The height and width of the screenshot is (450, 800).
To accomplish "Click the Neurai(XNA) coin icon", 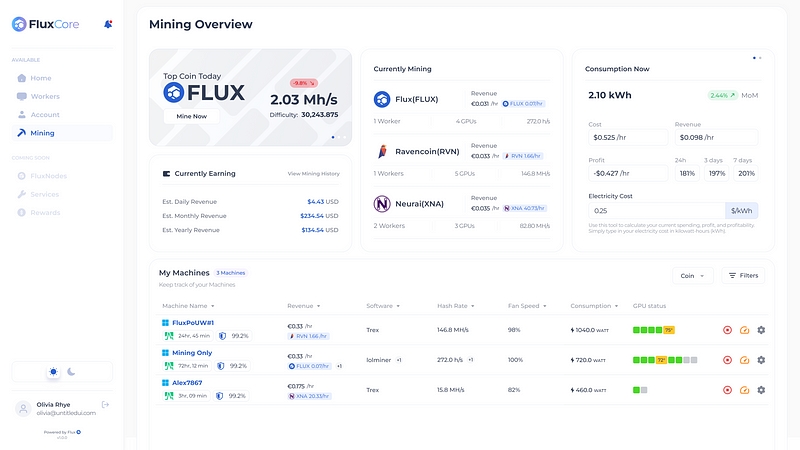I will coord(382,204).
